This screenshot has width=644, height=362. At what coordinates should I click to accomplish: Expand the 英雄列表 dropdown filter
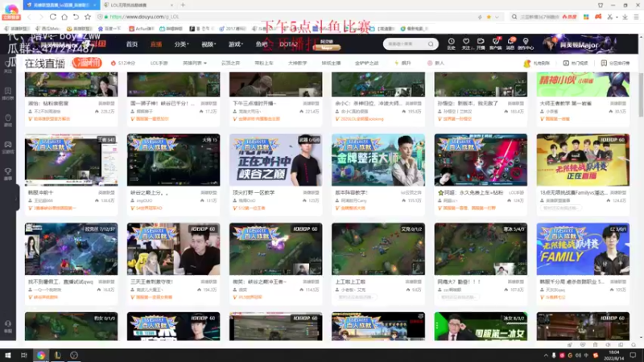pos(195,64)
